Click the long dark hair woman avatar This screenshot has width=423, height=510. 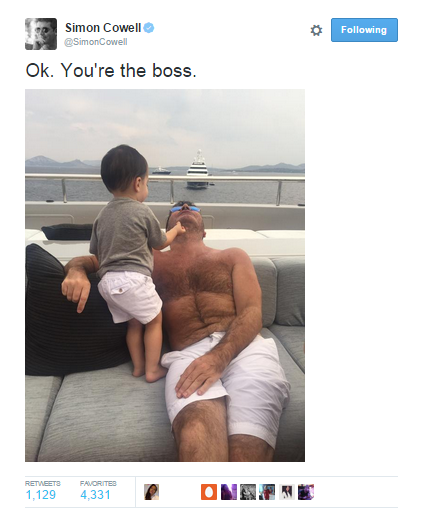click(151, 492)
